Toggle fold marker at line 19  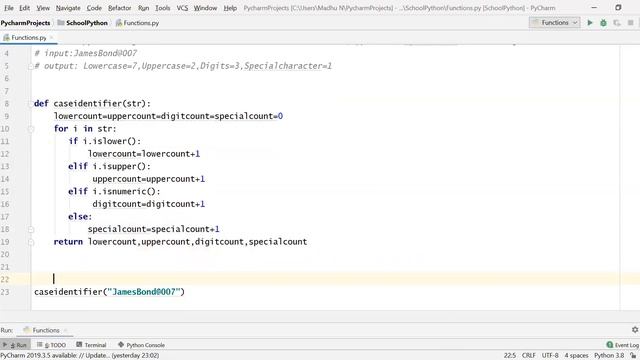31,242
